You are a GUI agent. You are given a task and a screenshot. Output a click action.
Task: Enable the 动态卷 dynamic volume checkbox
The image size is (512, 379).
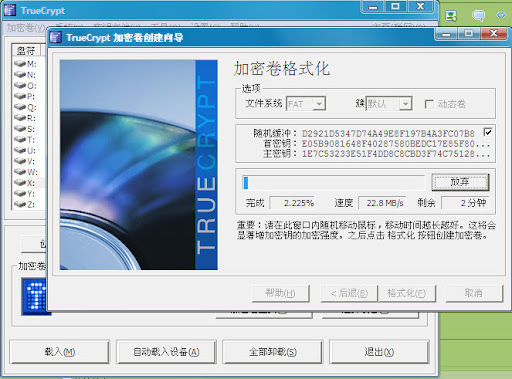[x=429, y=104]
